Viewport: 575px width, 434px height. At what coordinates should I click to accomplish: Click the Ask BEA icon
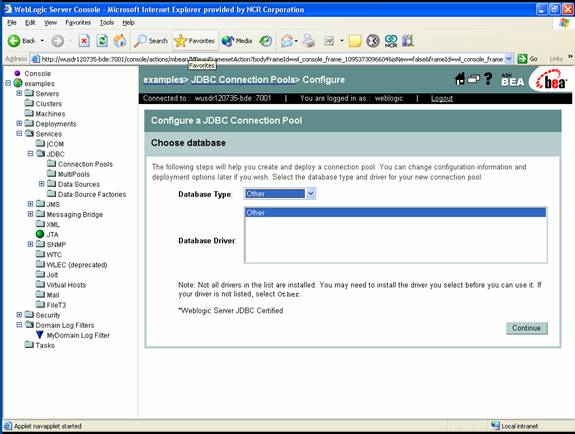(512, 79)
